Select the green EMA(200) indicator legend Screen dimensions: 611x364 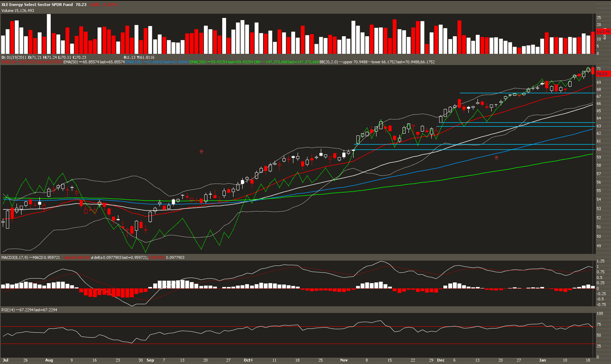click(x=221, y=62)
